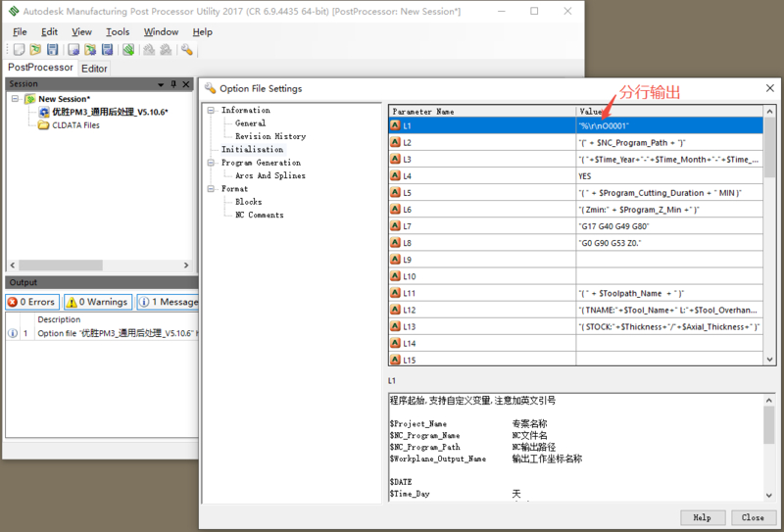Close the Session panel with its X
The width and height of the screenshot is (784, 532).
pyautogui.click(x=187, y=84)
